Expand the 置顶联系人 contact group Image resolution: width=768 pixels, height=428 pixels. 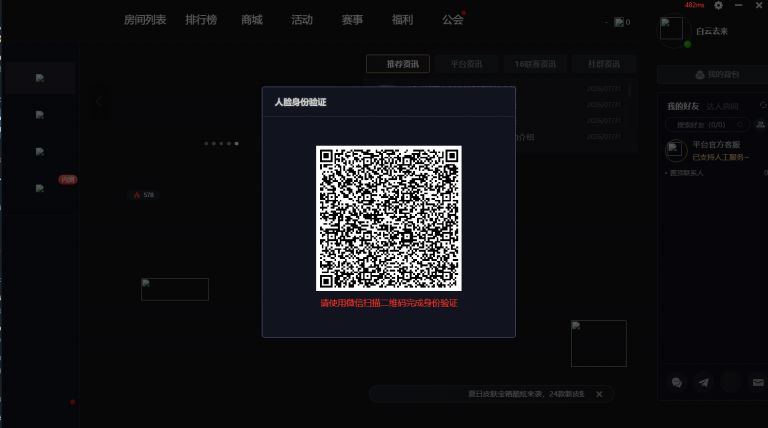pos(684,173)
